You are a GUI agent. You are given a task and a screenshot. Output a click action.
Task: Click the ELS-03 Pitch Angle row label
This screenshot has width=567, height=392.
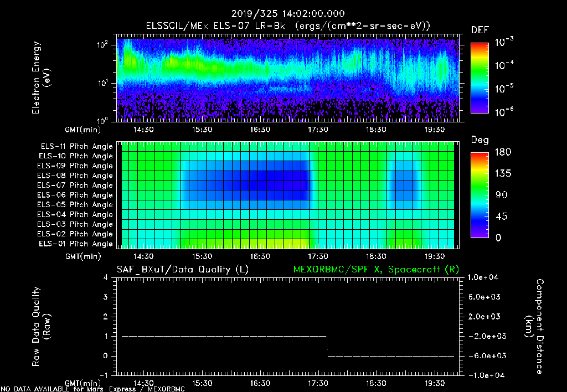[75, 224]
